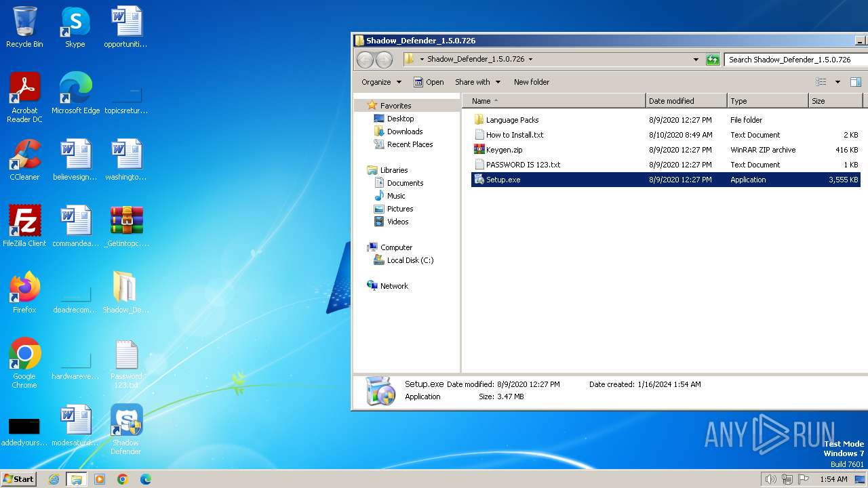
Task: Click the network tray icon
Action: [787, 479]
